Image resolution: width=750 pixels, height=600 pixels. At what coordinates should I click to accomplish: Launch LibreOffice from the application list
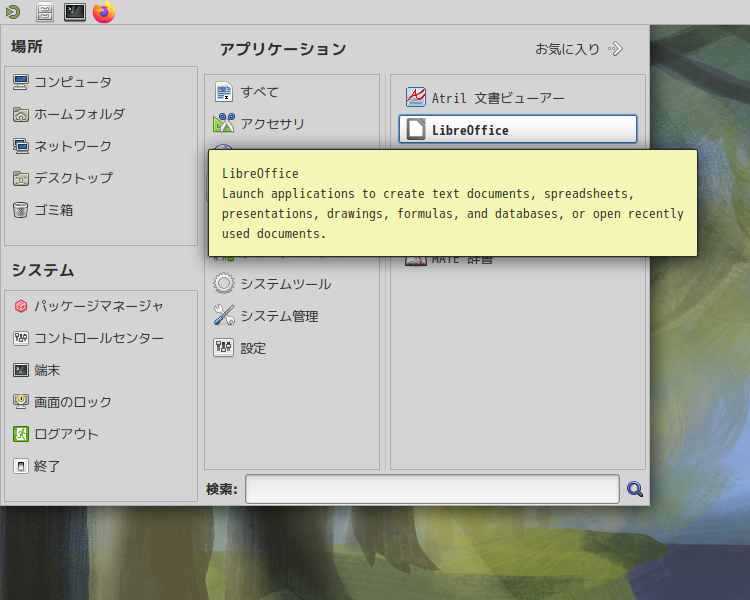tap(518, 129)
